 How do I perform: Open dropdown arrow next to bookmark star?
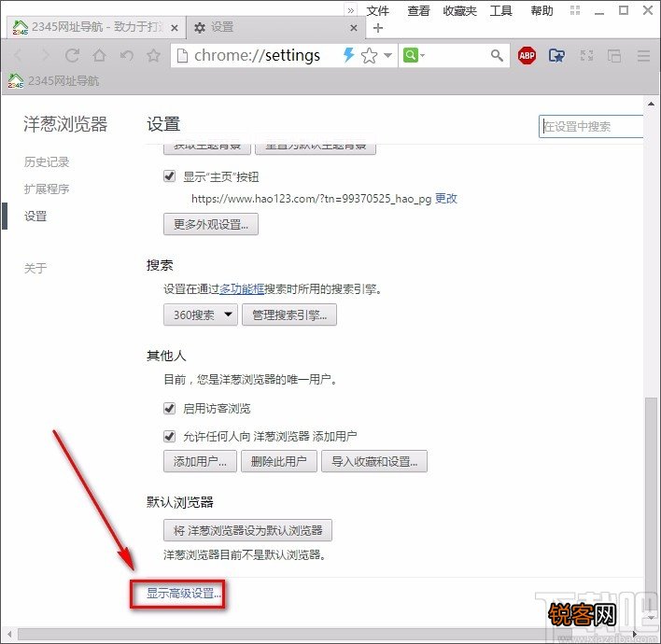coord(387,55)
